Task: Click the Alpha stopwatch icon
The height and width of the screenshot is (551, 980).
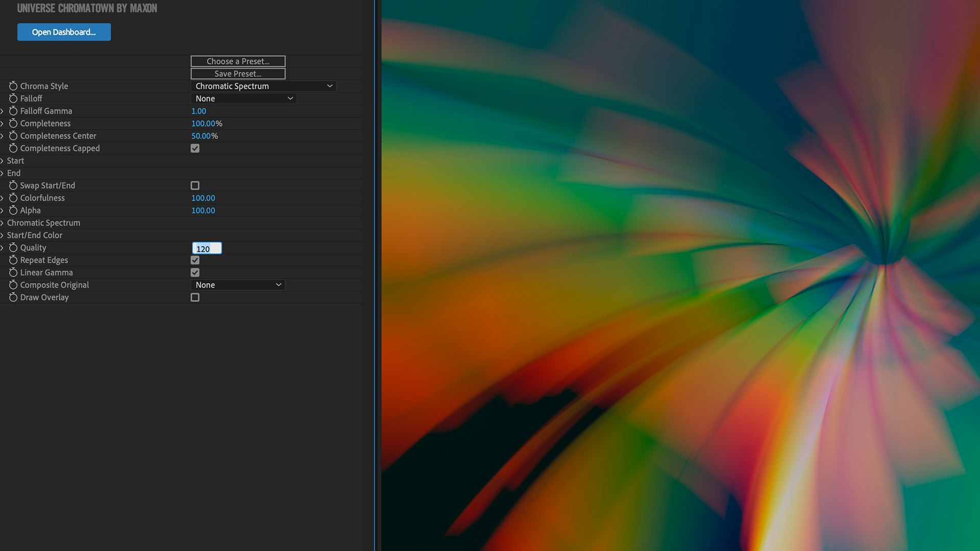Action: click(13, 210)
